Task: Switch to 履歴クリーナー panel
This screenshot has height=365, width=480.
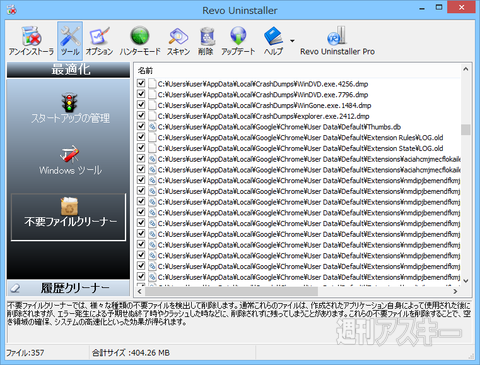Action: (x=68, y=288)
